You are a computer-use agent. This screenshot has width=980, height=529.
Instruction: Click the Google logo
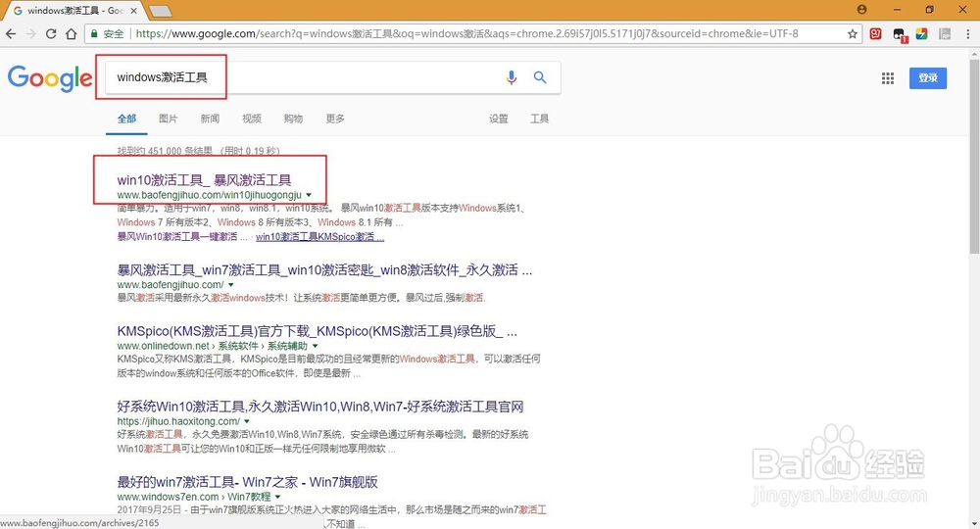pyautogui.click(x=50, y=78)
